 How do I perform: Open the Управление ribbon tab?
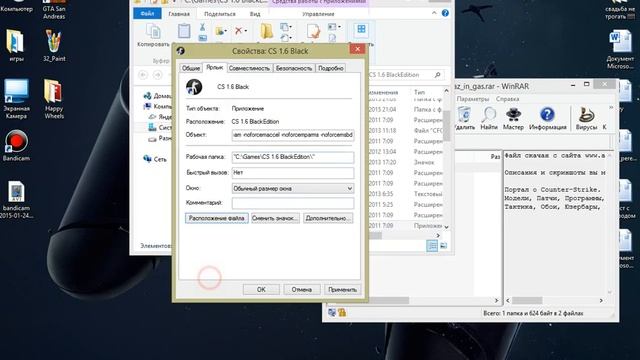click(x=318, y=14)
